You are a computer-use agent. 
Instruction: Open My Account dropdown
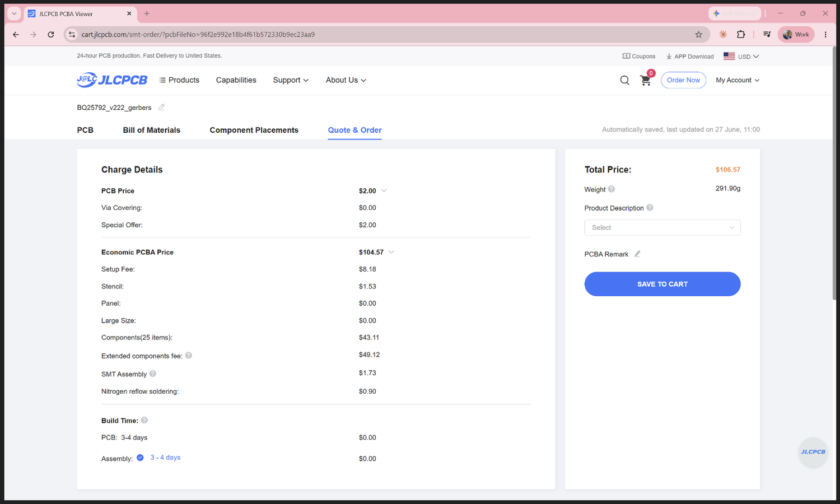pos(738,80)
